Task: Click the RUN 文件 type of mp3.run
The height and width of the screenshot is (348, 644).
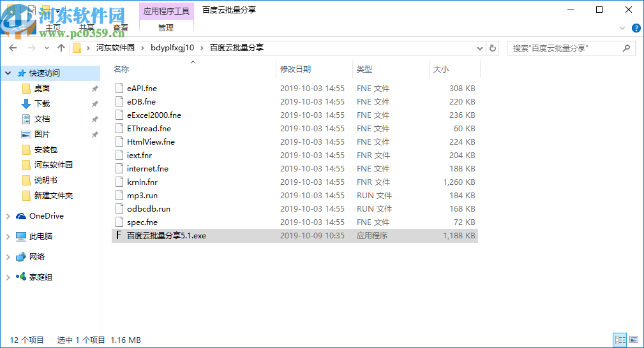Action: click(374, 195)
